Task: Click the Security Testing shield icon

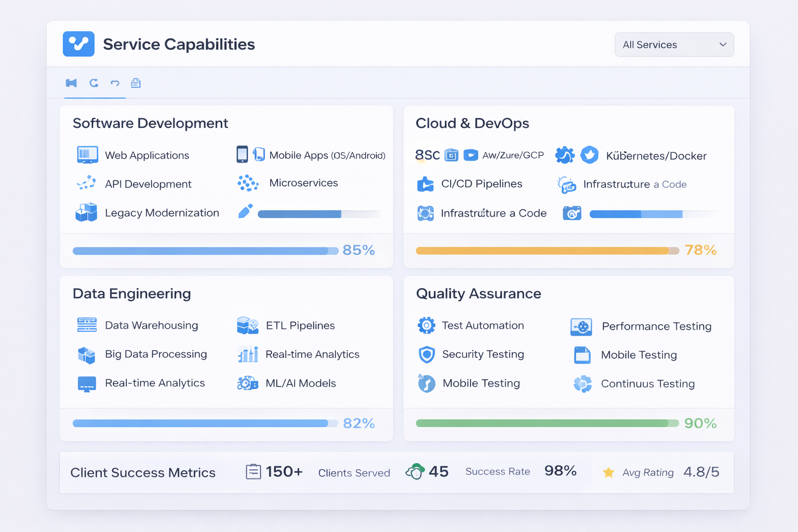Action: [427, 354]
